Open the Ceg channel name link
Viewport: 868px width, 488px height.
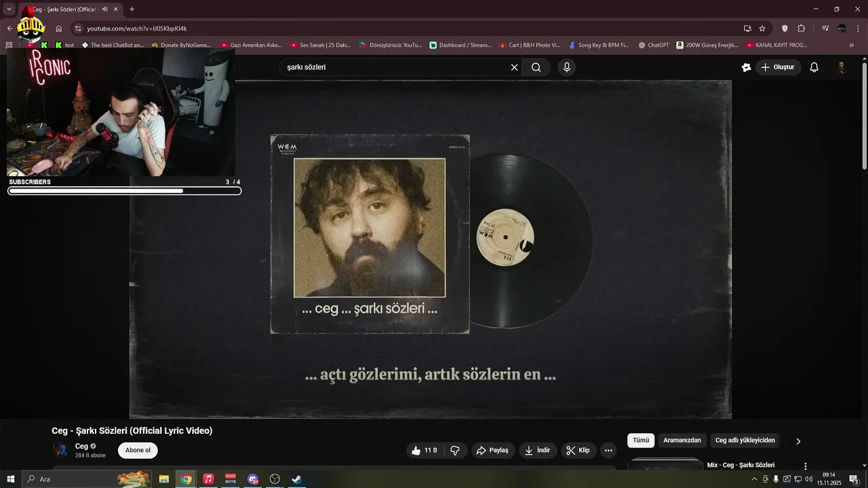click(81, 446)
